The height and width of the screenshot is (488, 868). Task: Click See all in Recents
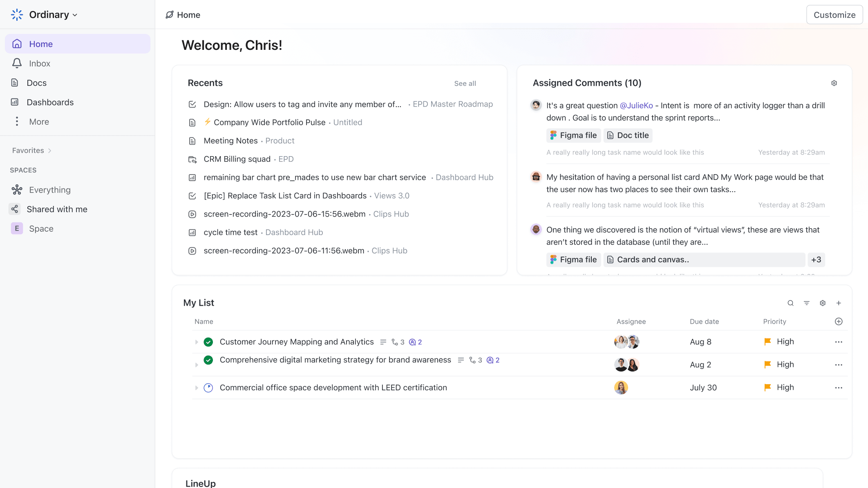pos(465,83)
